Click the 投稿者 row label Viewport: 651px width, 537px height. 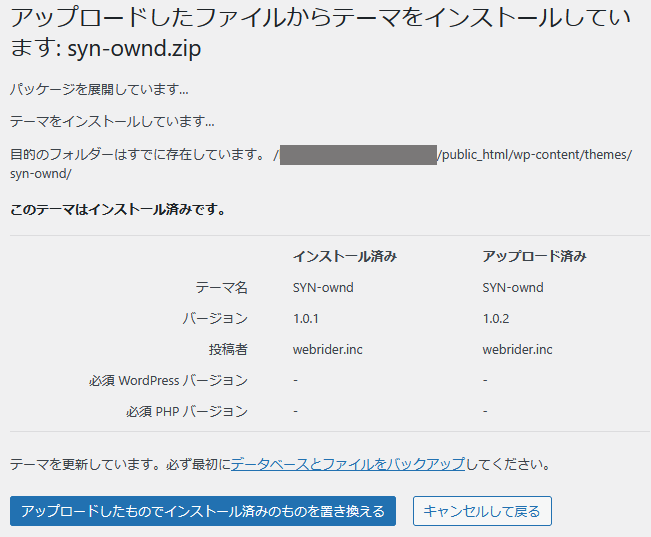click(228, 349)
